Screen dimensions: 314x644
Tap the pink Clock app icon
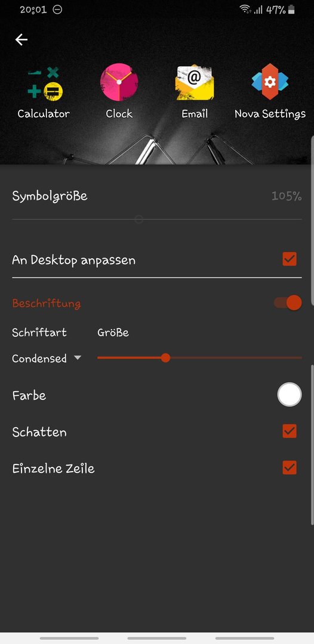tap(119, 82)
